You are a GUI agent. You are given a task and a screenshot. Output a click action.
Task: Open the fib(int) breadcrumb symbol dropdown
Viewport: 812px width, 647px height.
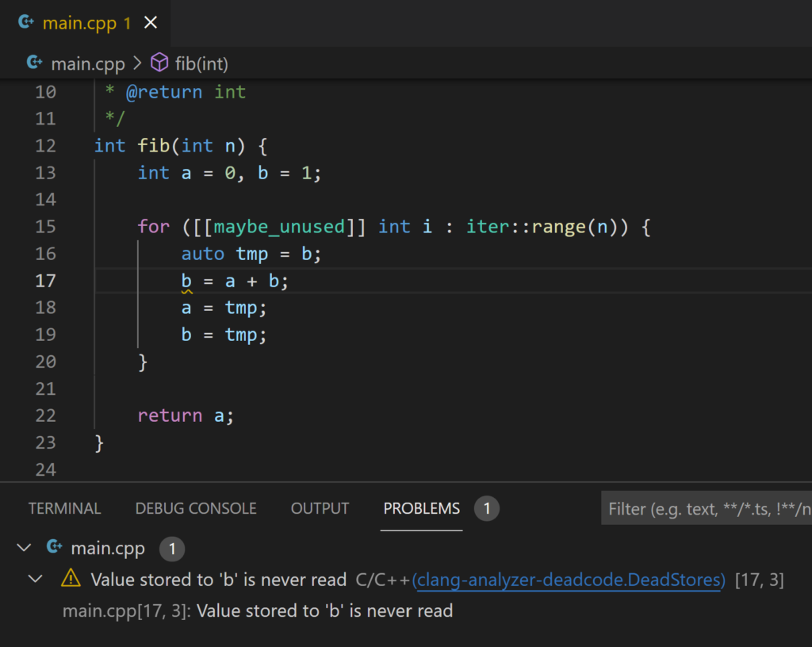pyautogui.click(x=201, y=63)
